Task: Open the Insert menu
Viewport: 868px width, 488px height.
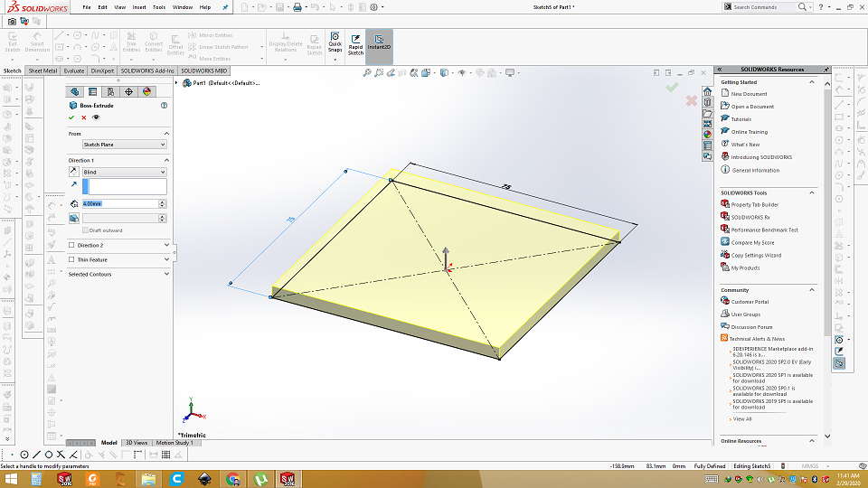Action: 139,7
